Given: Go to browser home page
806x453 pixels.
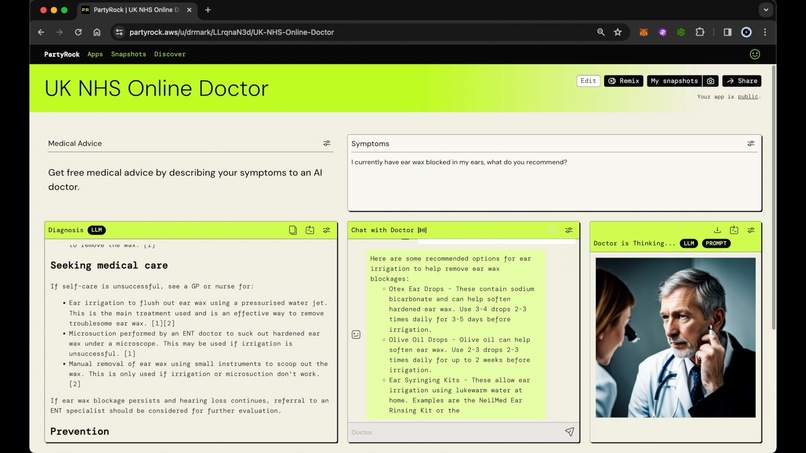Looking at the screenshot, I should tap(97, 32).
